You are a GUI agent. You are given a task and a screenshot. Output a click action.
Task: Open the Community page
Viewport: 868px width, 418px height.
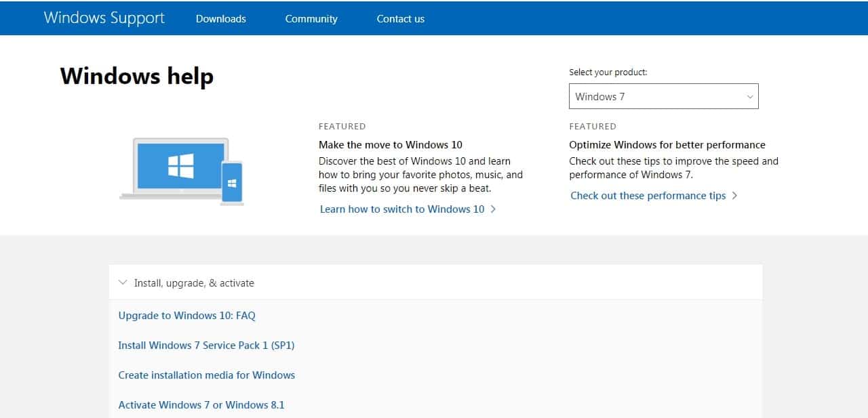point(311,19)
